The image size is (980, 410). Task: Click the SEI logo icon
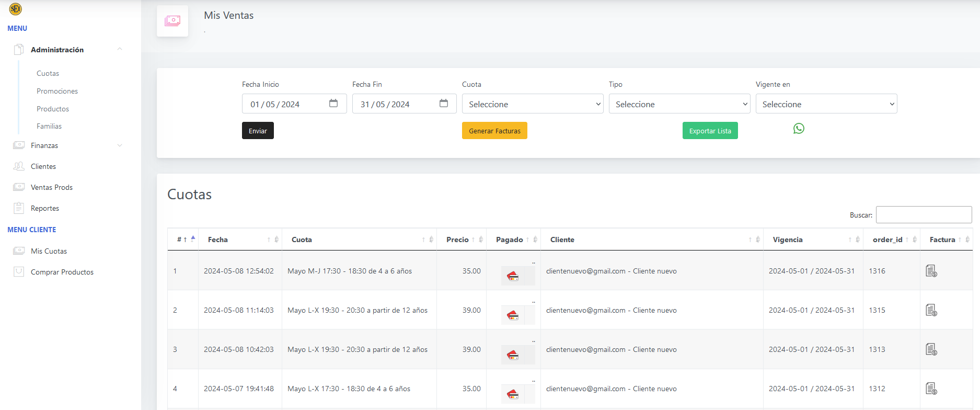[x=16, y=9]
